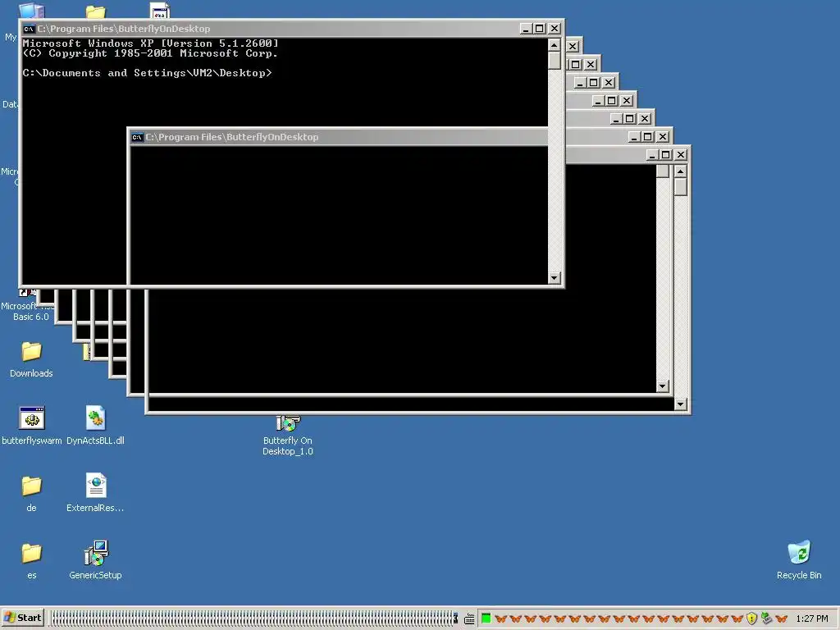Click the butterfly tray icon next to green square
Screen dimensions: 840x630
501,619
